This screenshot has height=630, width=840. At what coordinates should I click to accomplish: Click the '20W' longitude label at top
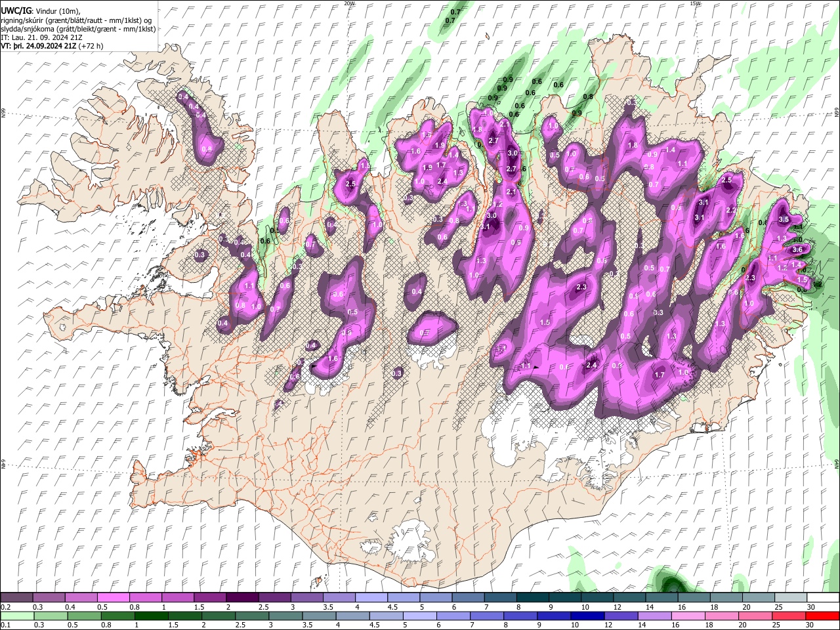tap(349, 3)
